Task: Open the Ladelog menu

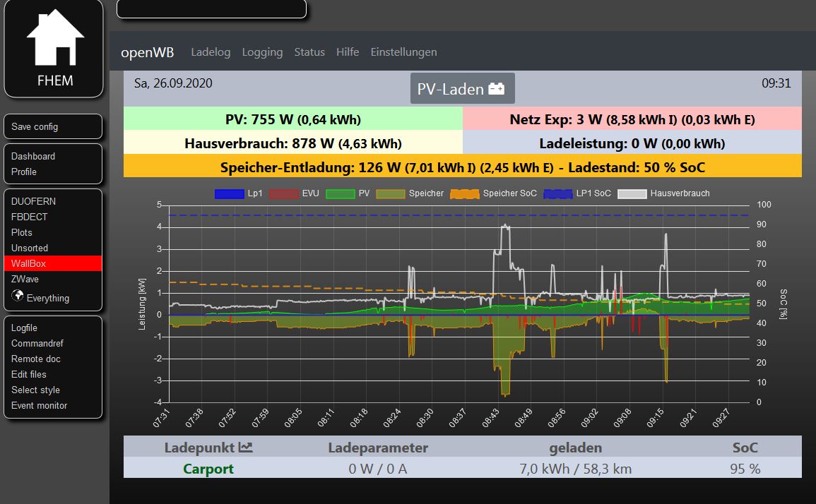Action: click(x=211, y=52)
